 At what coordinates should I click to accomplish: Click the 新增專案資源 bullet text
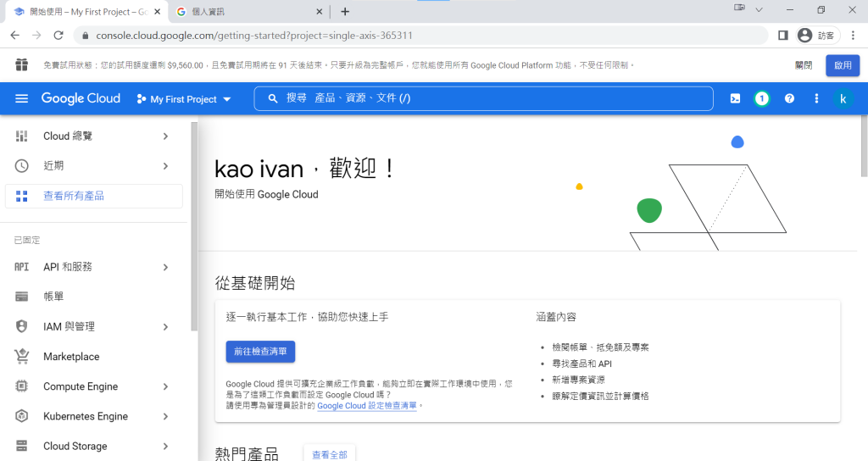578,380
